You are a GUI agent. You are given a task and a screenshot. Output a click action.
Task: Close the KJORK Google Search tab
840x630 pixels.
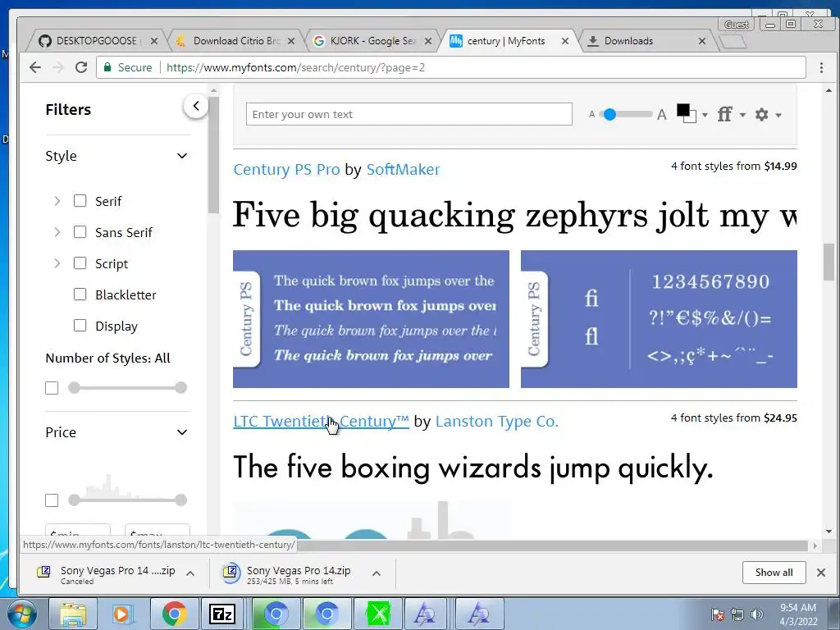[x=428, y=41]
